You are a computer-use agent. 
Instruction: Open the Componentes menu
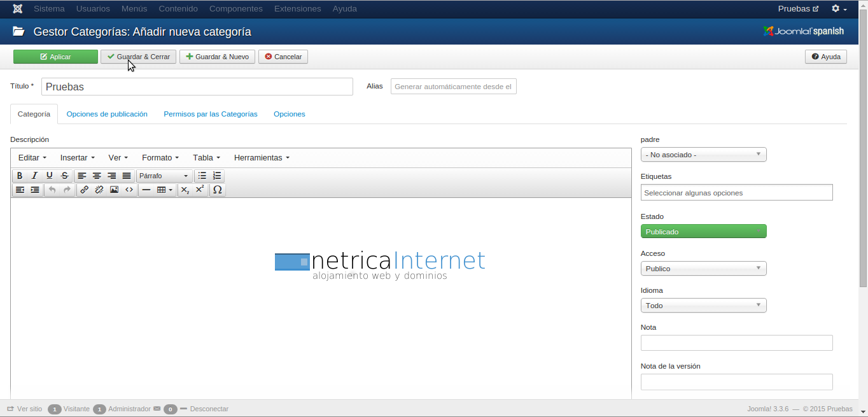(235, 9)
